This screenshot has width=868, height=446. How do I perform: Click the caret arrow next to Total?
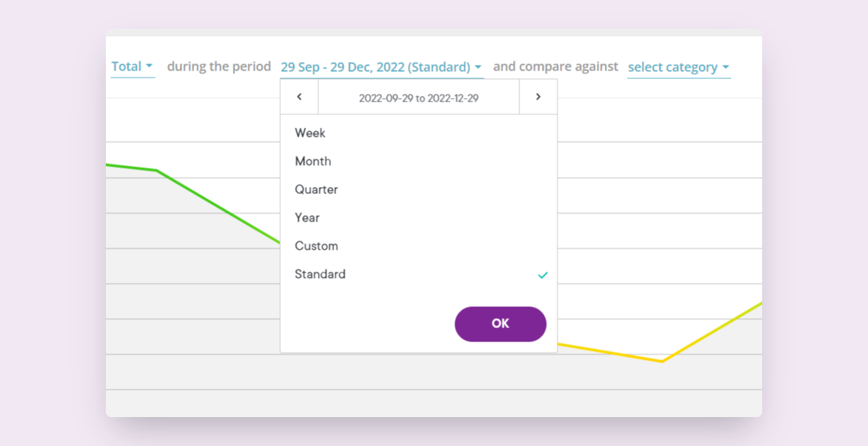tap(149, 66)
